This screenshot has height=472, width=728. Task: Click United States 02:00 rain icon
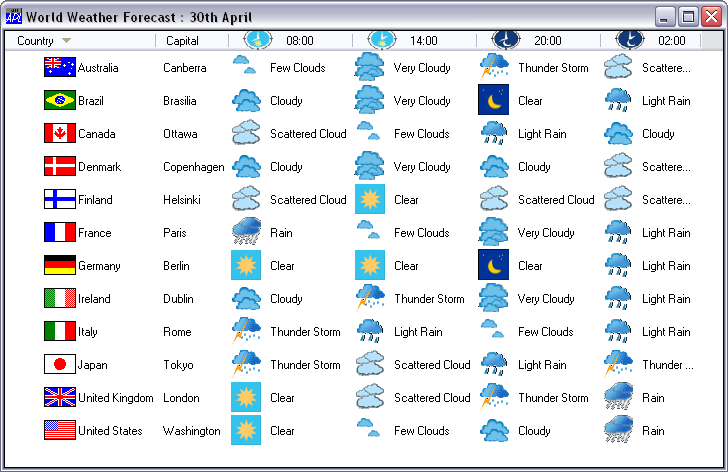(618, 430)
